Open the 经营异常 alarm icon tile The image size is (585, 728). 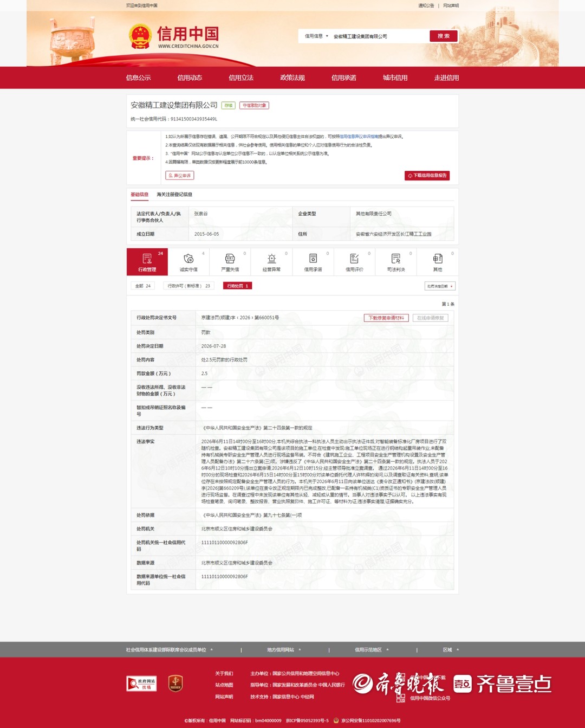pos(271,262)
